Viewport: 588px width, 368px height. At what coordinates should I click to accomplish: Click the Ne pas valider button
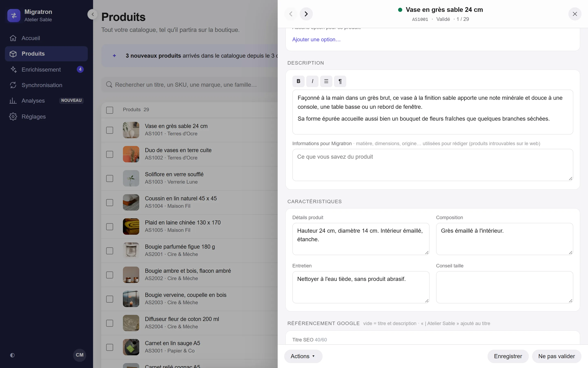pyautogui.click(x=556, y=356)
